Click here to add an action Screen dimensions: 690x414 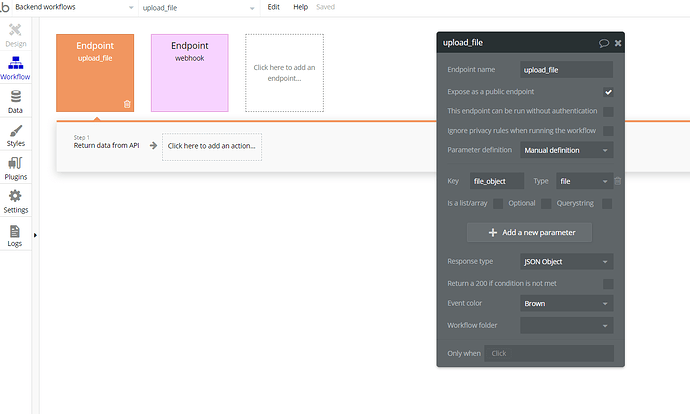coord(212,147)
